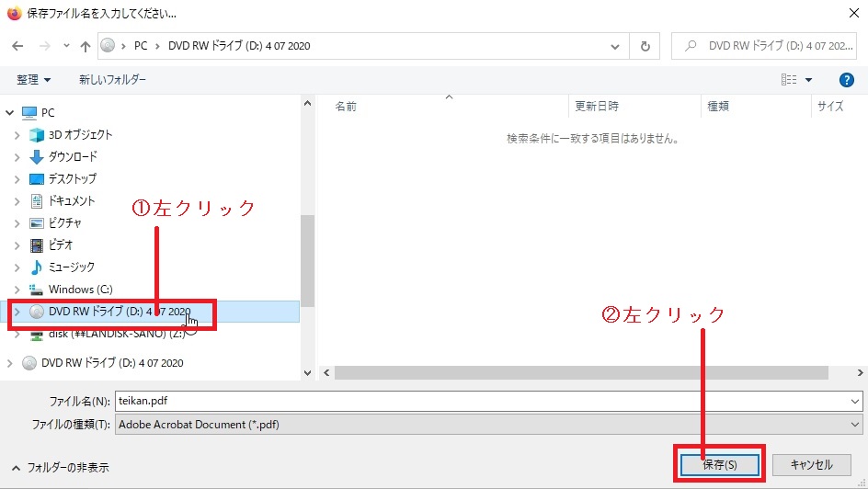868x489 pixels.
Task: Open the ダウンロード folder in tree
Action: (72, 156)
